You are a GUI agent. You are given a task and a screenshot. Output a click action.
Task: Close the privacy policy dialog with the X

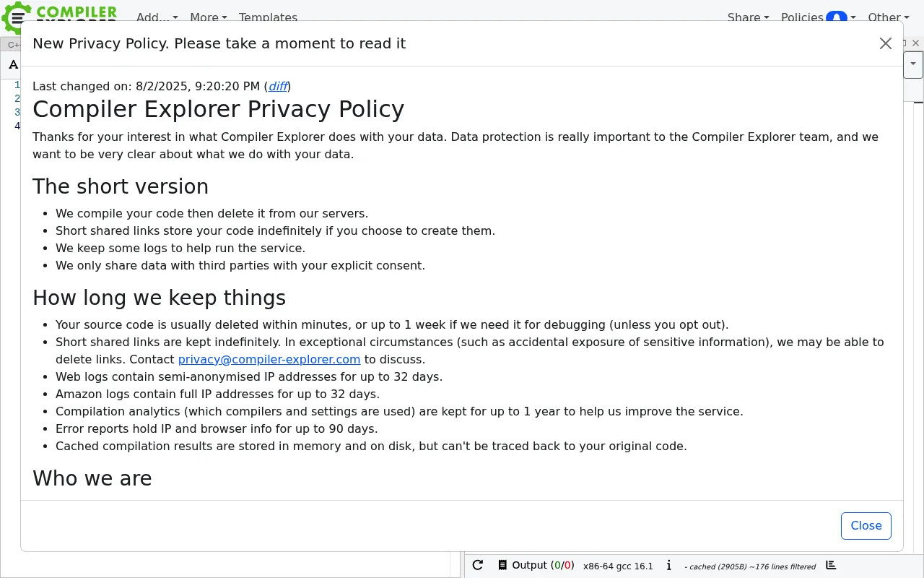[886, 43]
